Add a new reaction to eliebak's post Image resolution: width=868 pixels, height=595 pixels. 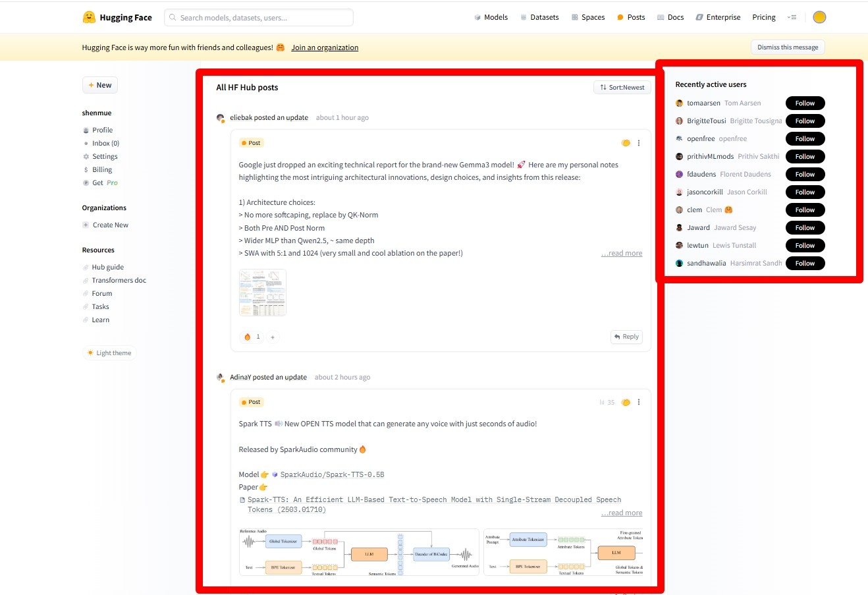[x=273, y=337]
